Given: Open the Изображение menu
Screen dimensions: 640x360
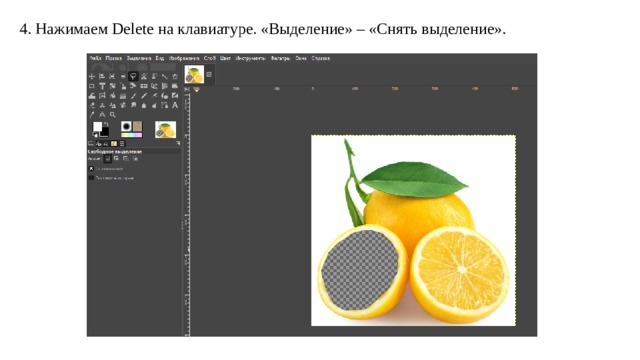Looking at the screenshot, I should tap(184, 58).
